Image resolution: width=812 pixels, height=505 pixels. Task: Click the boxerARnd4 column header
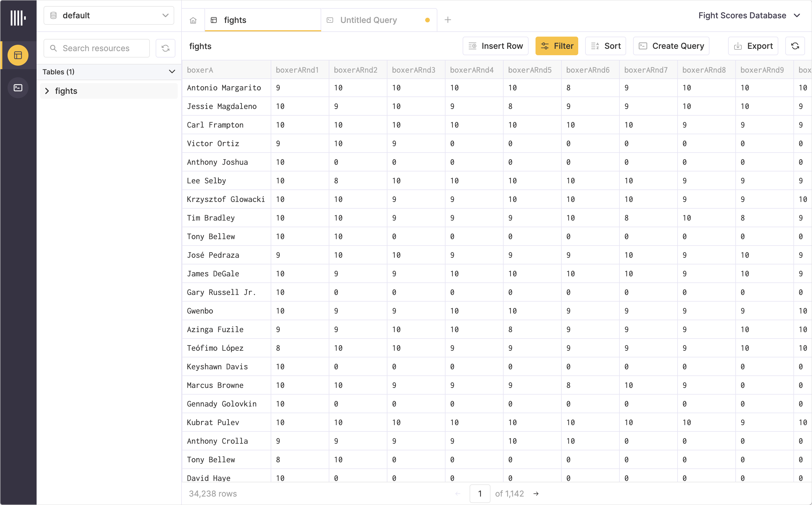474,70
